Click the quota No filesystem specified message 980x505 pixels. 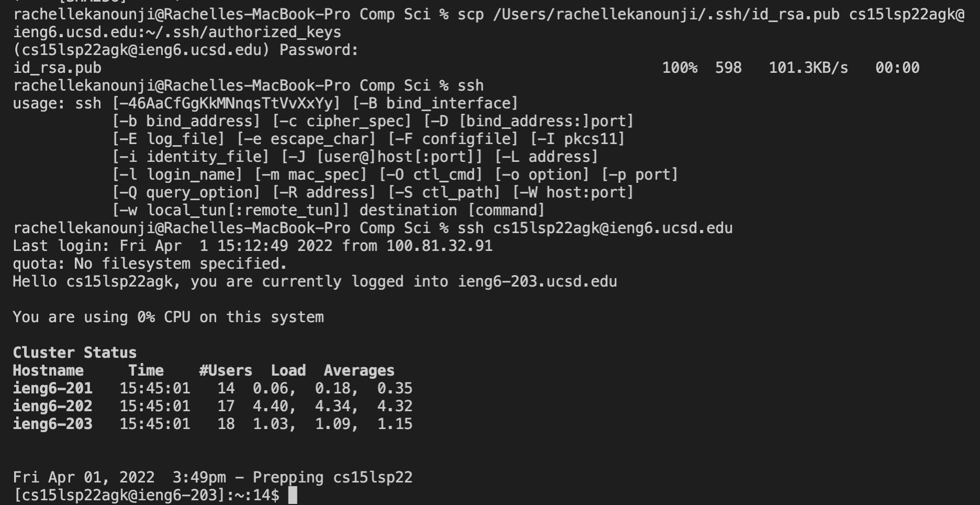[150, 264]
